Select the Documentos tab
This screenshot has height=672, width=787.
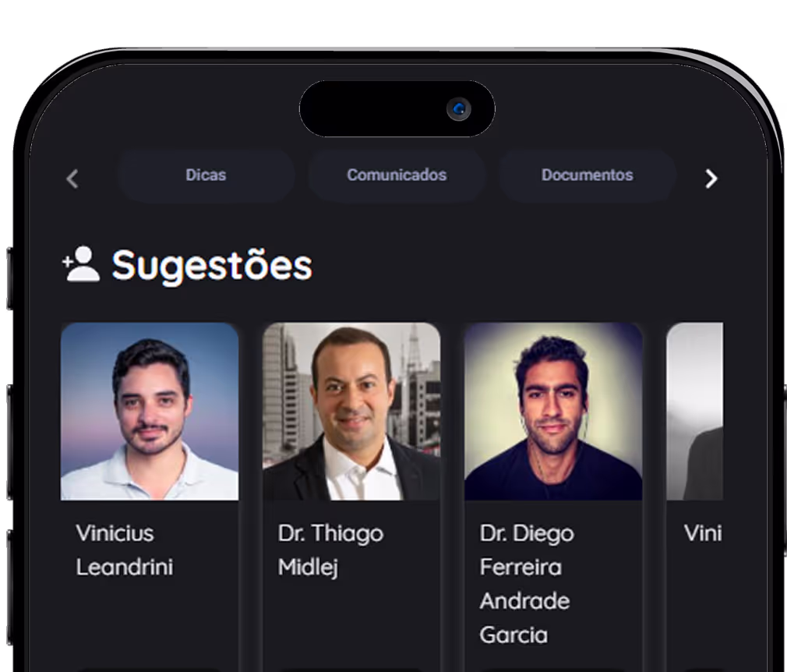click(588, 175)
